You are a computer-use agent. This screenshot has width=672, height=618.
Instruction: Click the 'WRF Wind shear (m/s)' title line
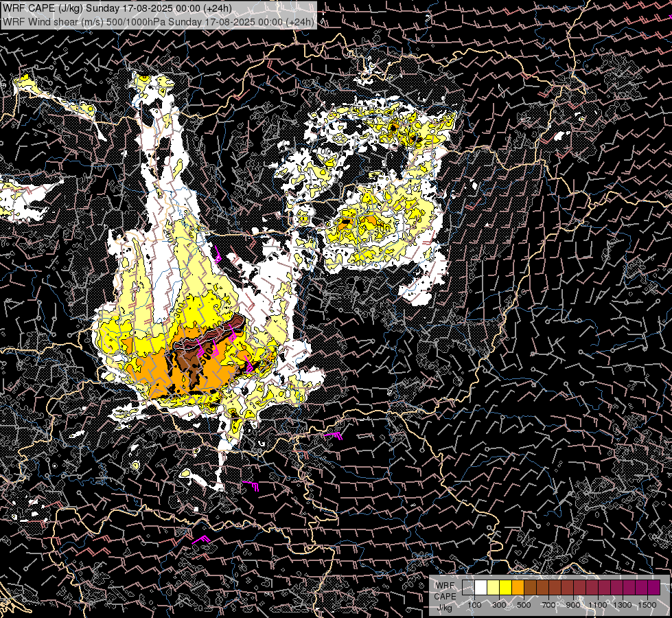tap(158, 22)
